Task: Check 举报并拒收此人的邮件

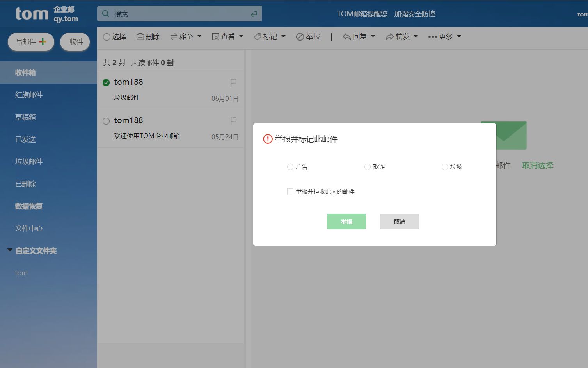Action: [x=290, y=191]
